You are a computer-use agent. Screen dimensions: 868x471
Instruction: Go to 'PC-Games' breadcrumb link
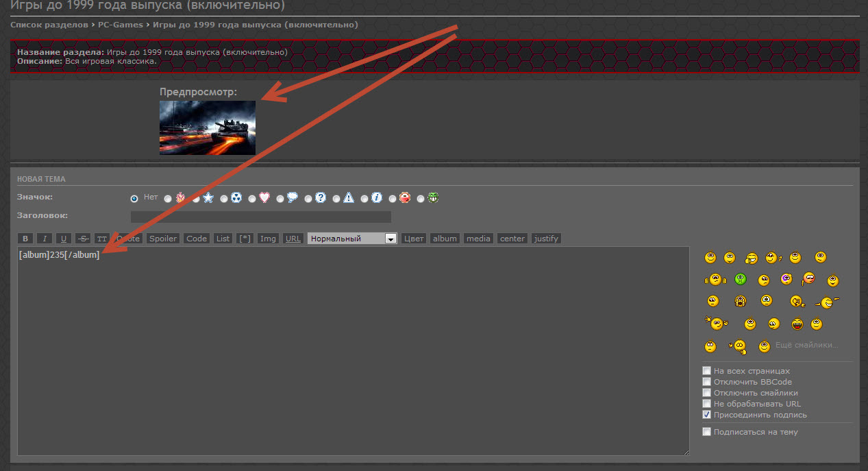(121, 25)
